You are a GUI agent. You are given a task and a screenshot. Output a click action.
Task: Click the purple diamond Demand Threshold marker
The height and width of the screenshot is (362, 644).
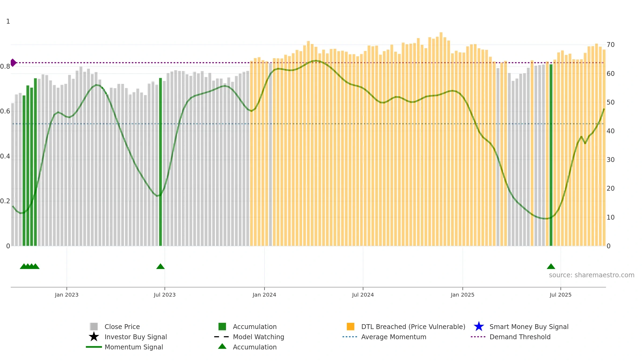coord(13,63)
